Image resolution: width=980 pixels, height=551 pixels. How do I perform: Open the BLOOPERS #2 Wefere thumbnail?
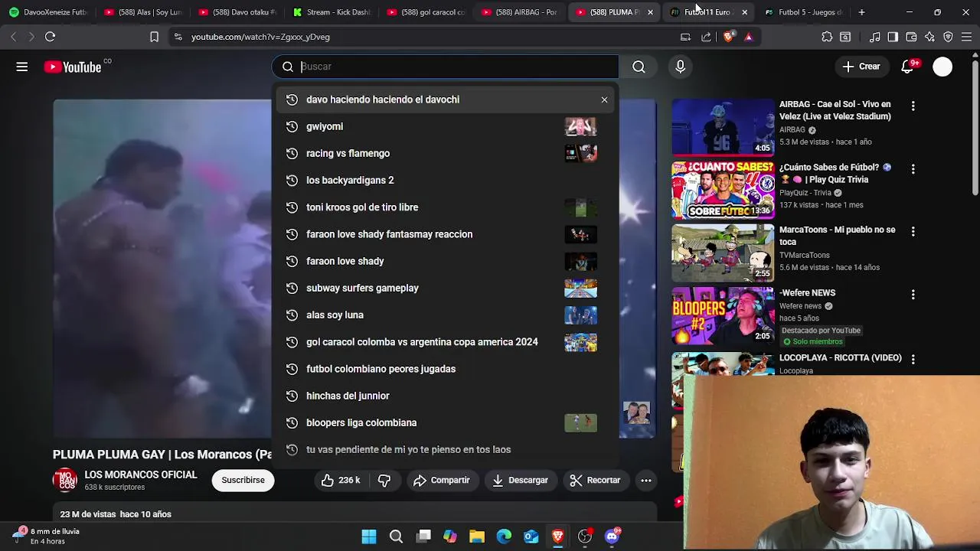(723, 315)
